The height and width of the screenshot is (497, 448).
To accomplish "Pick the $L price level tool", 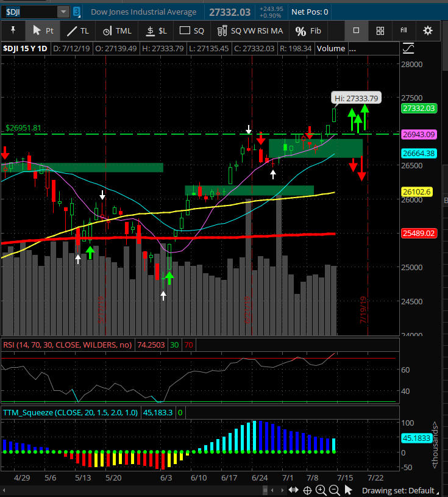I will 155,30.
